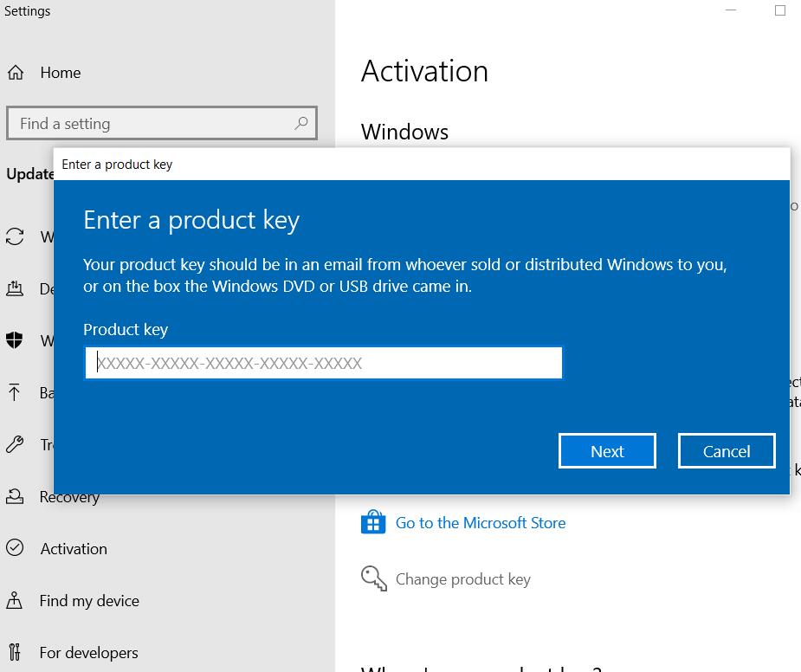
Task: Click the For developers icon
Action: [x=15, y=653]
